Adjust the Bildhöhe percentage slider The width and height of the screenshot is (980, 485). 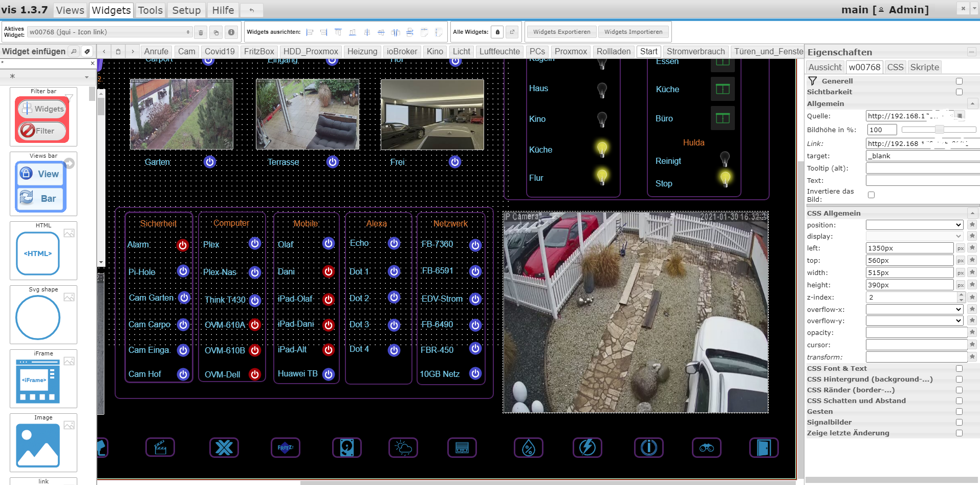pos(939,130)
